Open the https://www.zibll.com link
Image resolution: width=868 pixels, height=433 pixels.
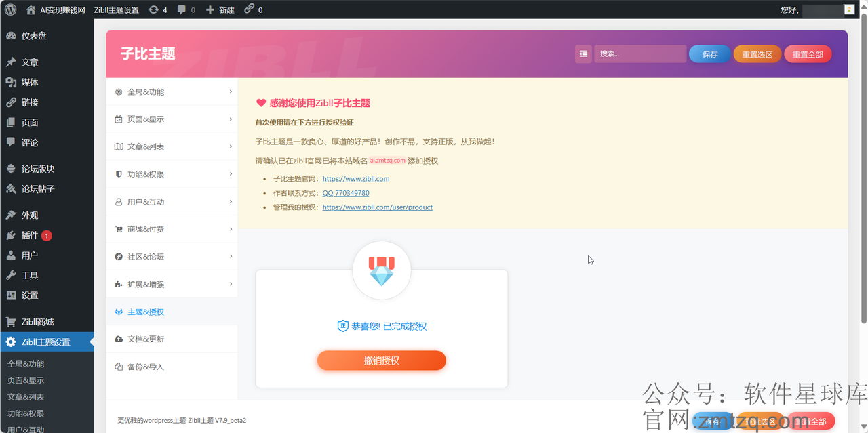tap(356, 179)
